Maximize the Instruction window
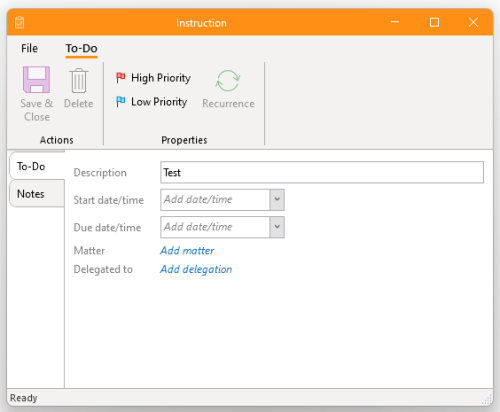Image resolution: width=500 pixels, height=412 pixels. point(434,22)
